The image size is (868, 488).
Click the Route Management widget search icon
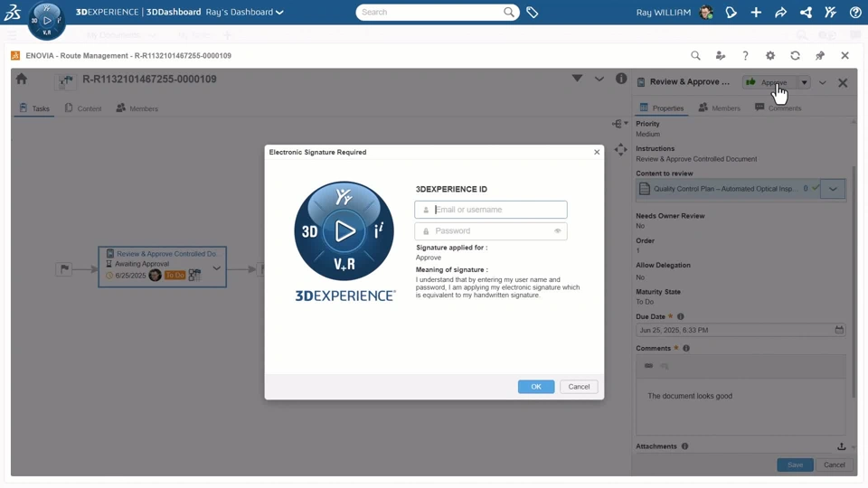[696, 55]
